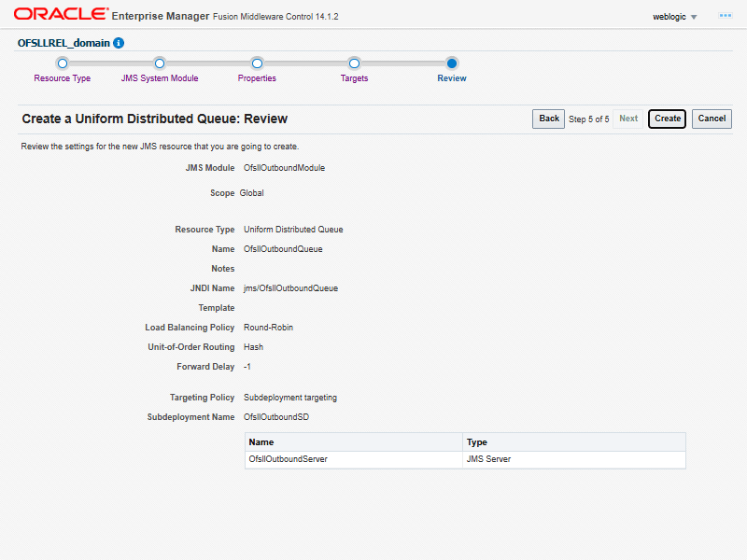This screenshot has height=560, width=747.
Task: Select the OfsllOutboundServer table row
Action: [x=353, y=459]
